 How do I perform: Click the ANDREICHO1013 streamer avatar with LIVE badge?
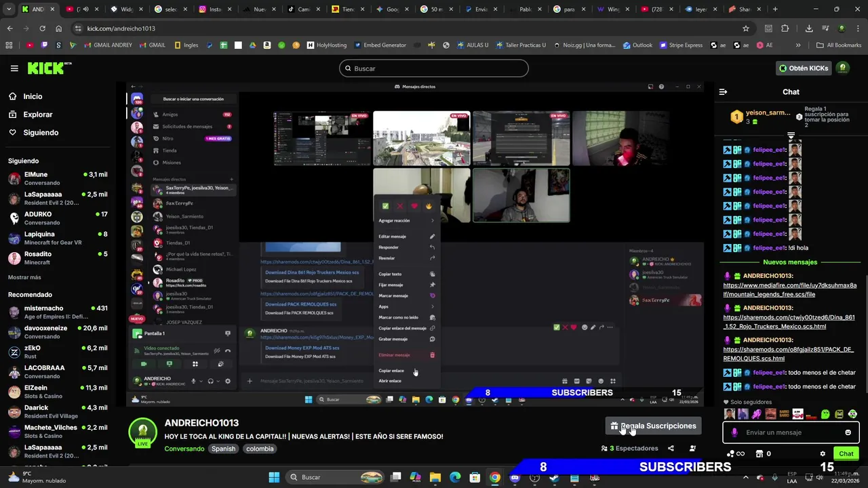click(142, 433)
